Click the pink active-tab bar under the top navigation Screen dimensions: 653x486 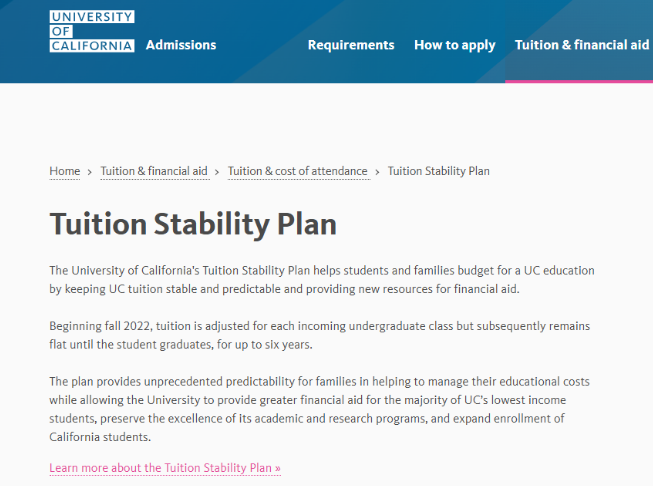pos(579,81)
